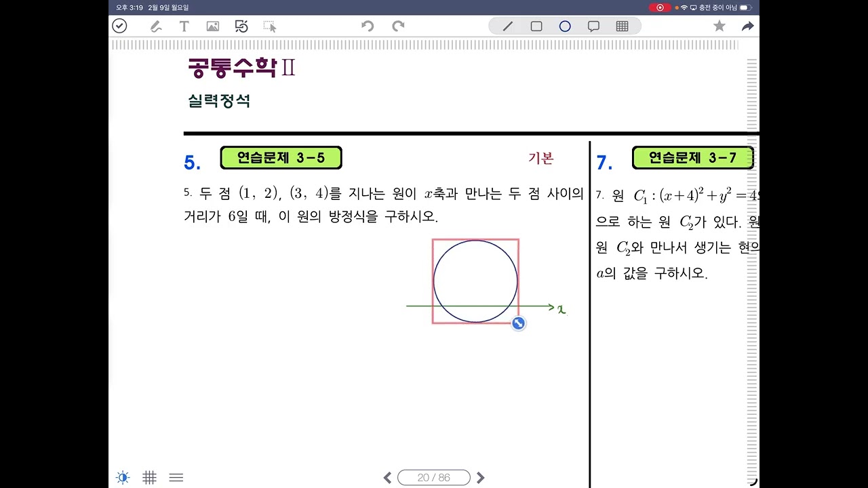
Task: Select the Text tool
Action: (184, 26)
